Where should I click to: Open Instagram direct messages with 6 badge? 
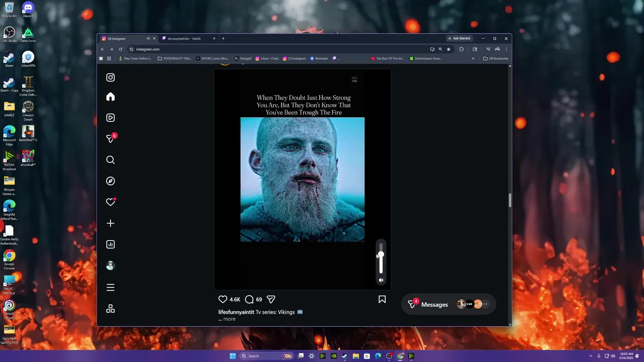coord(111,138)
